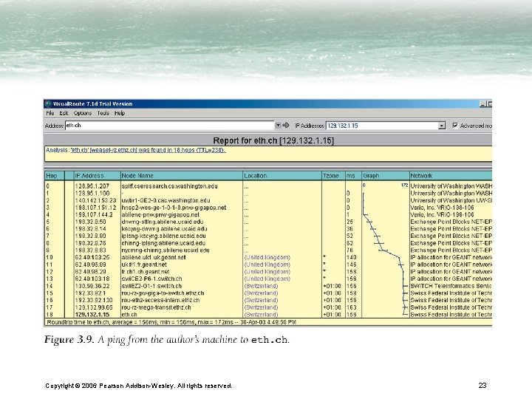The height and width of the screenshot is (399, 532).
Task: Expand the Address history dropdown arrow
Action: tap(279, 126)
